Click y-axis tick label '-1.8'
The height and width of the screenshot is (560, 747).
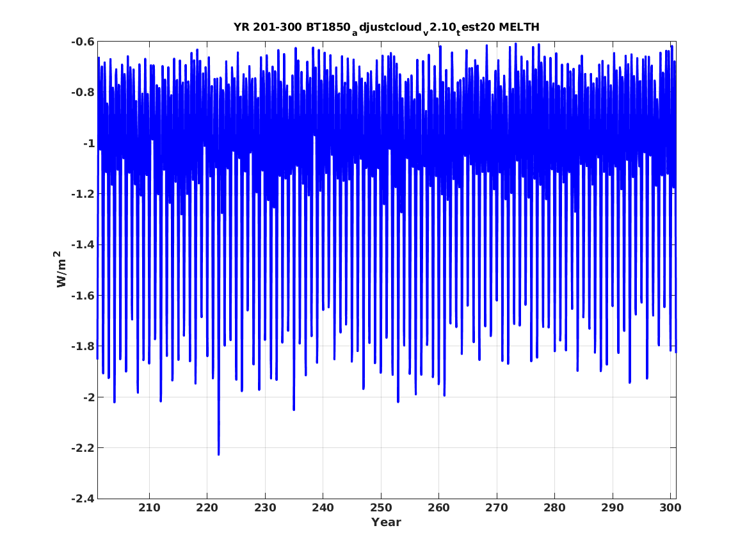[83, 346]
